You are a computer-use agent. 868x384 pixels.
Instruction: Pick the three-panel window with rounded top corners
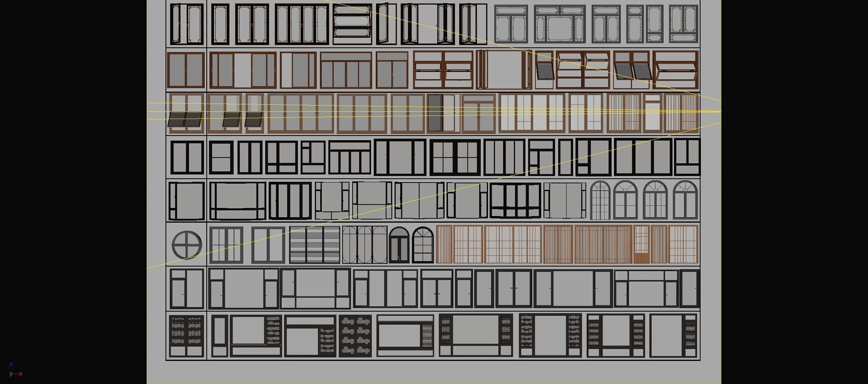[x=365, y=245]
